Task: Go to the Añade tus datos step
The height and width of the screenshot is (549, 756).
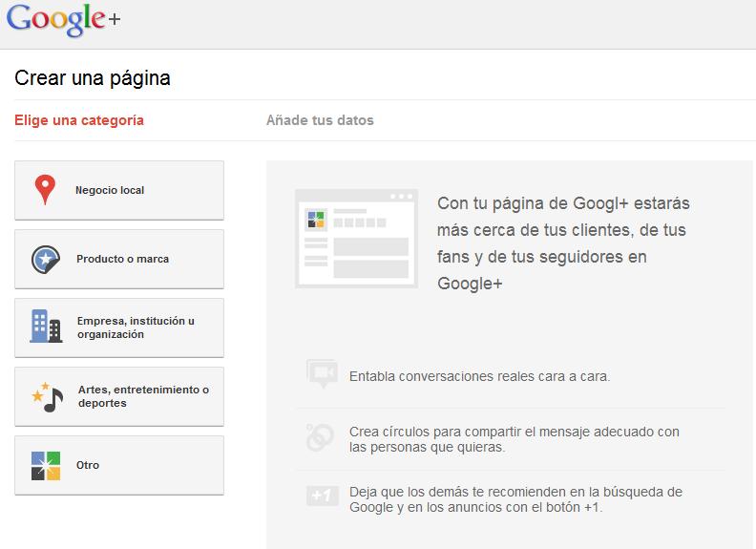Action: 320,120
